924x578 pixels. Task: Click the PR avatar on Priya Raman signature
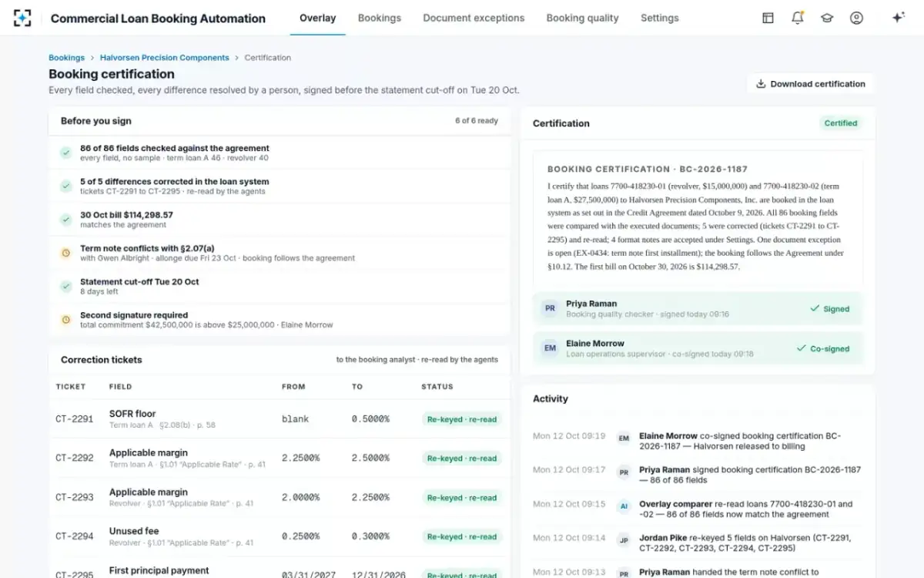pyautogui.click(x=550, y=308)
